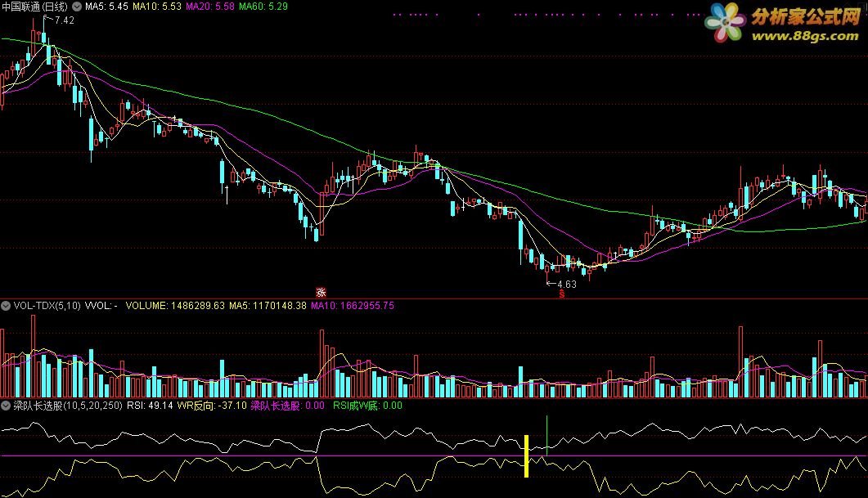The width and height of the screenshot is (868, 498).
Task: Click the 4.63 low price annotation
Action: [566, 285]
